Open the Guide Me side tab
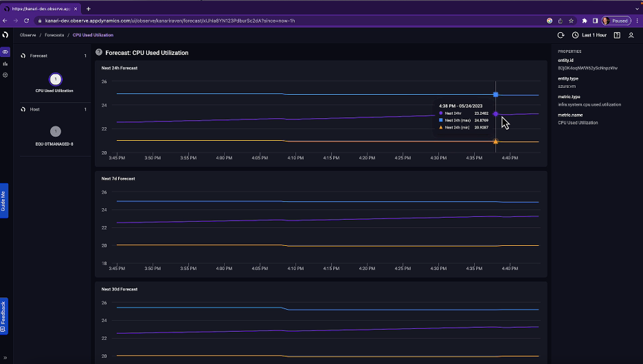 (x=3, y=201)
